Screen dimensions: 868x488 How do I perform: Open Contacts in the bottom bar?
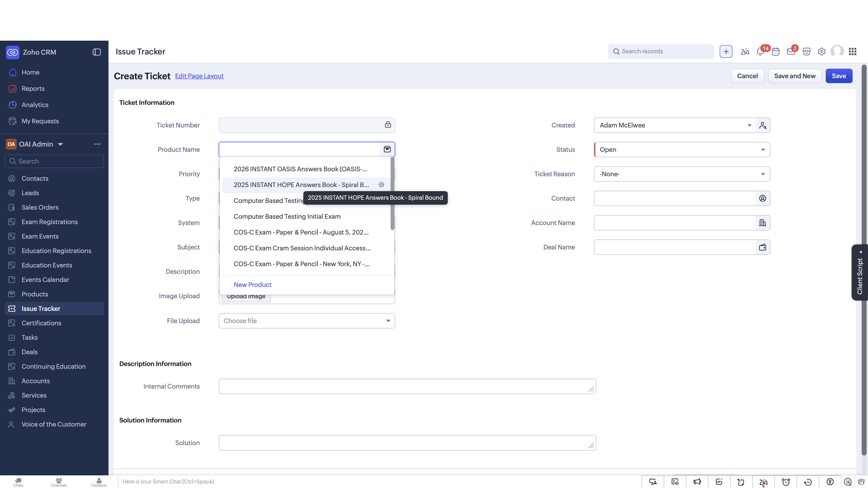tap(99, 482)
